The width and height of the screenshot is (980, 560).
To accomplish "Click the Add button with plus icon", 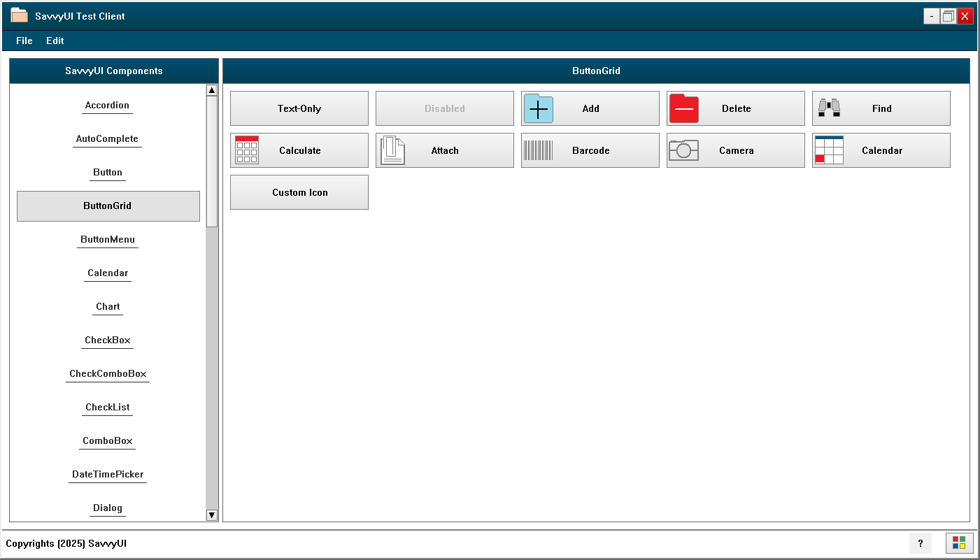I will point(590,108).
